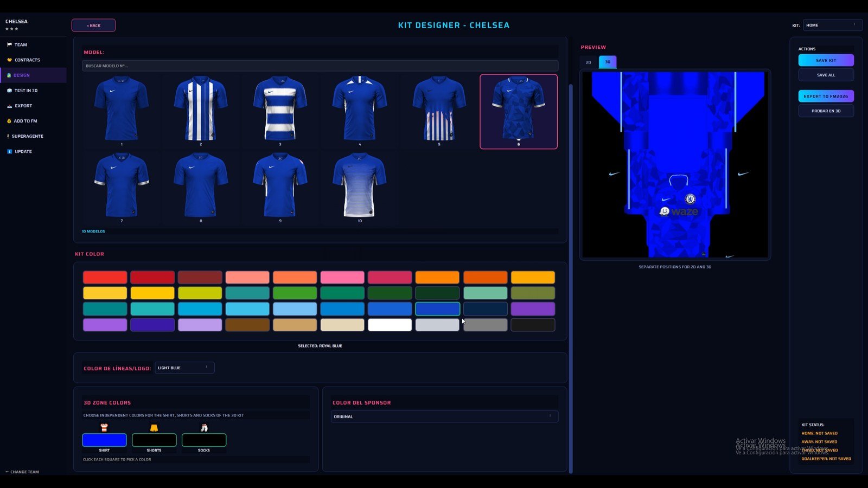Click Export to FM2026 button

coord(826,96)
